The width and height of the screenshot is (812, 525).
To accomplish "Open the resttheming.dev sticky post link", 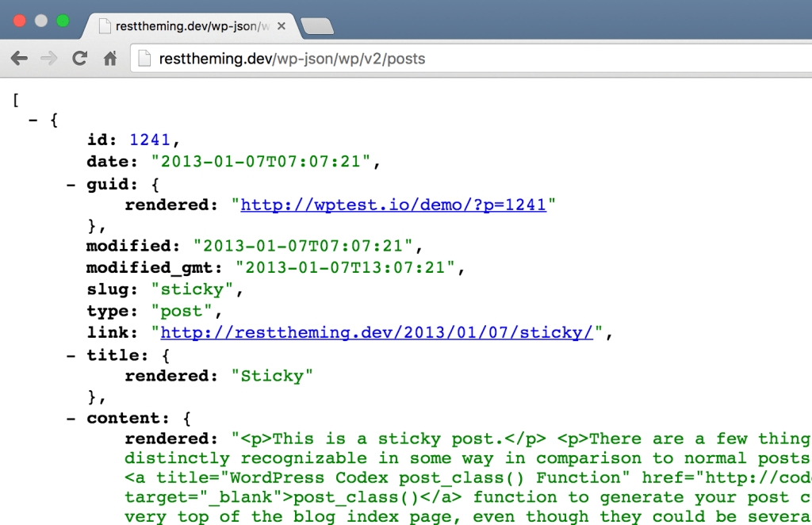I will click(x=377, y=332).
